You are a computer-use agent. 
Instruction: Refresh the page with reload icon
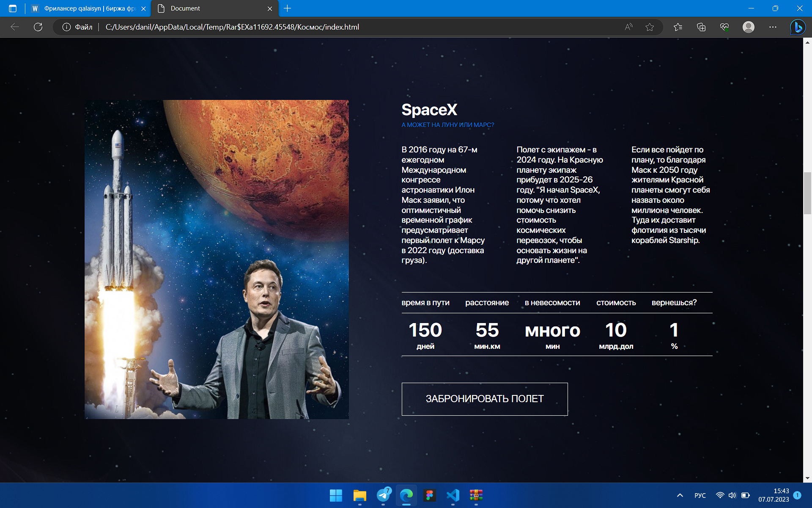(38, 27)
